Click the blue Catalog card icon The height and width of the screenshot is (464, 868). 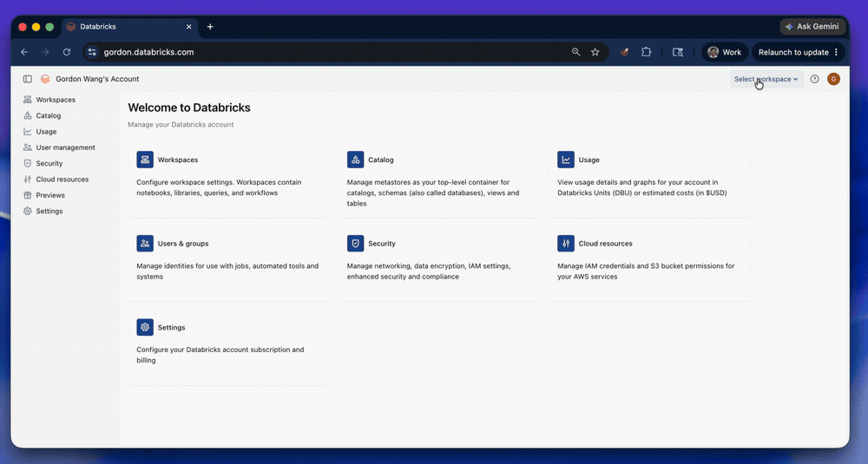[355, 160]
